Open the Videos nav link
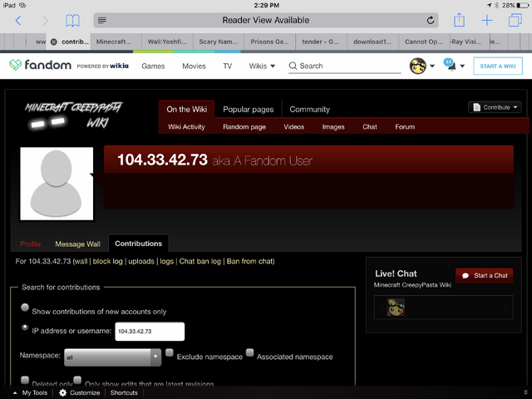The image size is (532, 399). [293, 127]
